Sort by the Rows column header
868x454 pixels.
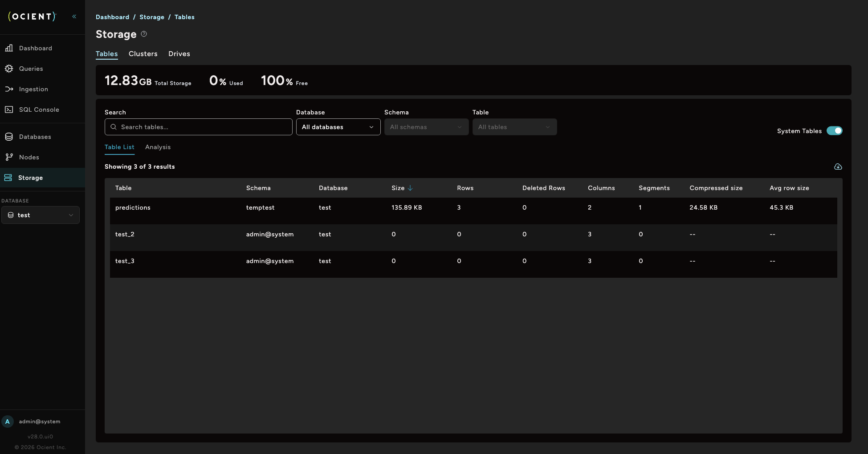pyautogui.click(x=465, y=188)
